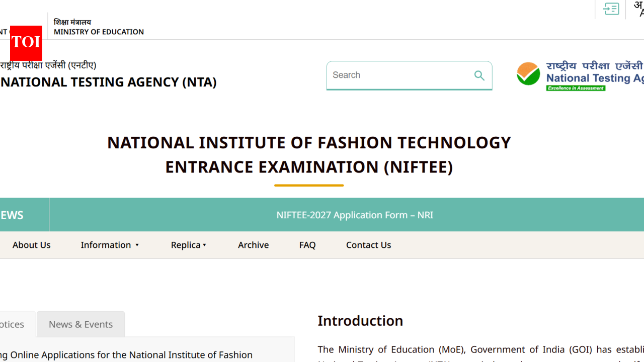Open the Contact Us page
Screen dimensions: 644x362
368,245
